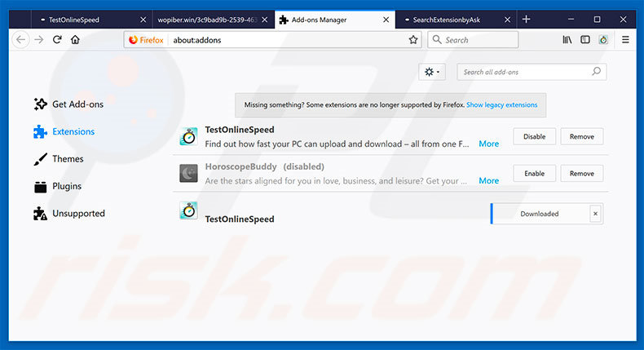Close the wopiber.win tab

[264, 20]
